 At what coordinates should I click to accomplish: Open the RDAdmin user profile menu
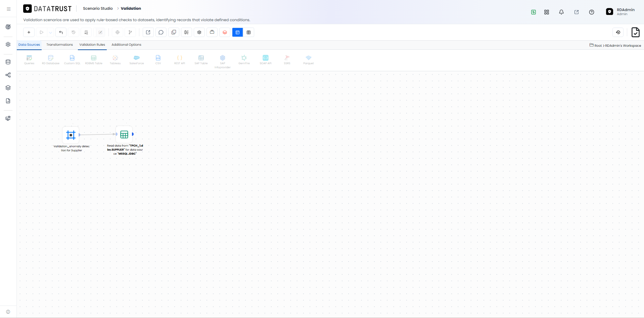point(620,12)
